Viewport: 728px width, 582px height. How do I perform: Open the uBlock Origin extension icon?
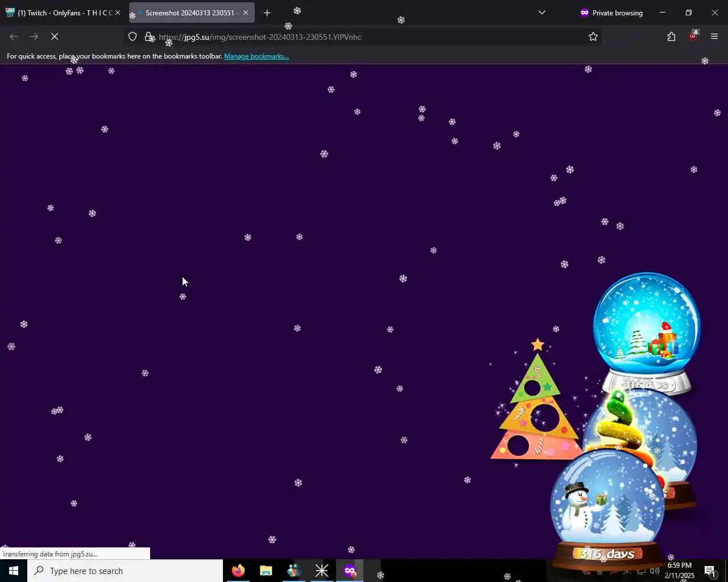click(693, 36)
